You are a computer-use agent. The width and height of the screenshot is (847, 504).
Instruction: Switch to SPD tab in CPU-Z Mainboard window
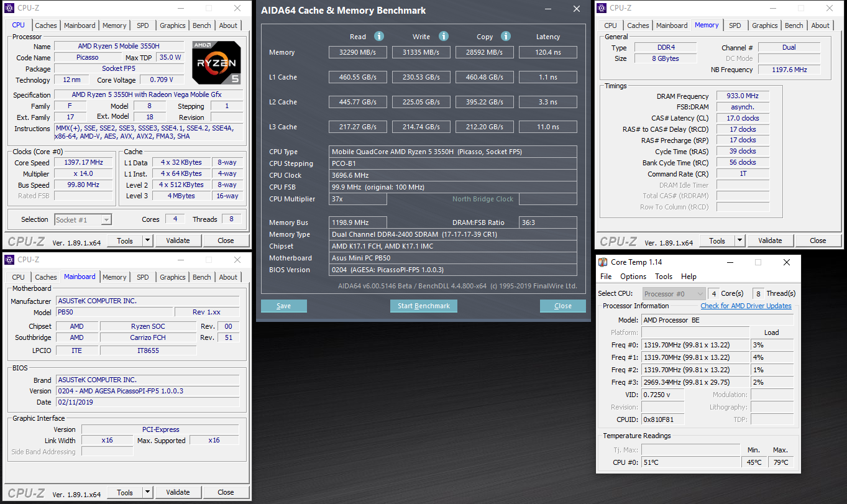(142, 277)
